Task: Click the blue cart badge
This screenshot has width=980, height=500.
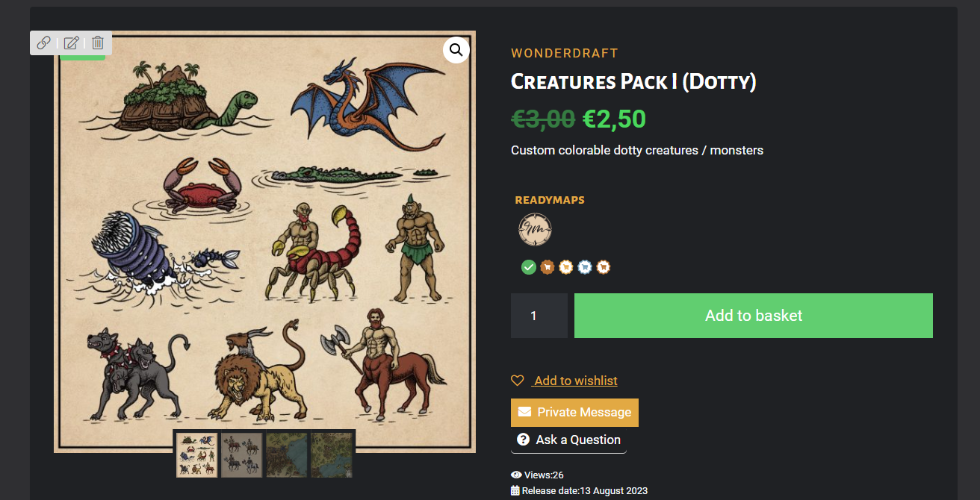Action: [x=585, y=267]
